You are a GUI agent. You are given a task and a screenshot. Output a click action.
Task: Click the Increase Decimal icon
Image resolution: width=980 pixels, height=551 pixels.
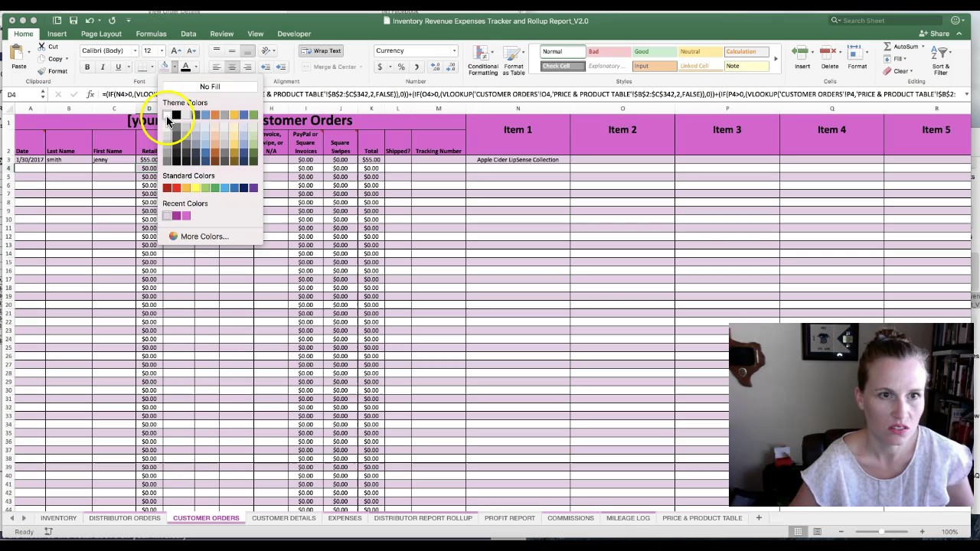(x=436, y=67)
